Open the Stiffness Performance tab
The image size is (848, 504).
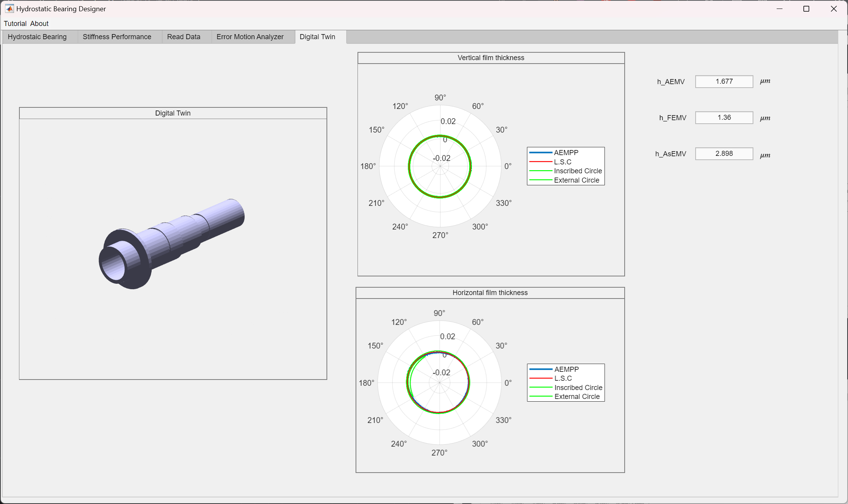pos(117,37)
